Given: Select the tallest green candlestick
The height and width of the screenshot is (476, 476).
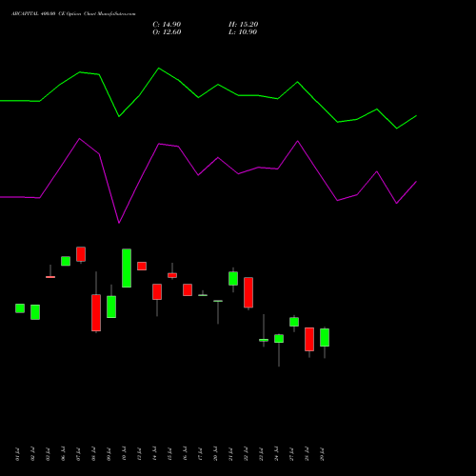Looking at the screenshot, I should point(127,268).
